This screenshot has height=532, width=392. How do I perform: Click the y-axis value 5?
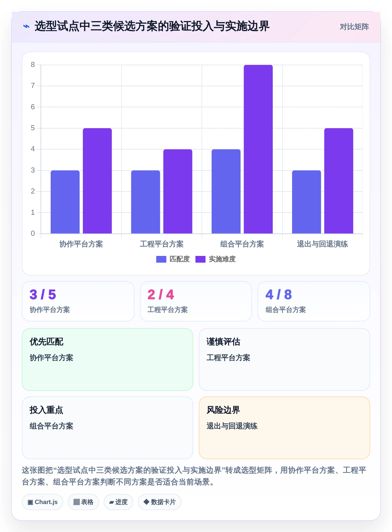point(33,128)
